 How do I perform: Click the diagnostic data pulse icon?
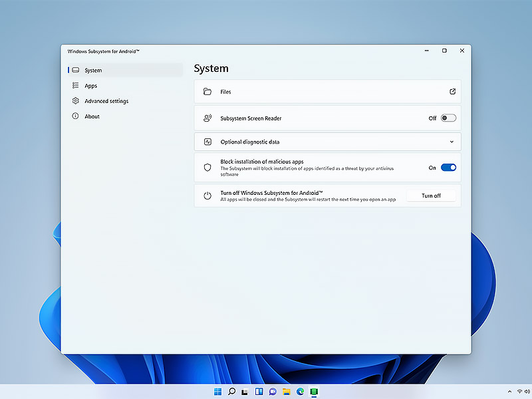click(x=207, y=142)
